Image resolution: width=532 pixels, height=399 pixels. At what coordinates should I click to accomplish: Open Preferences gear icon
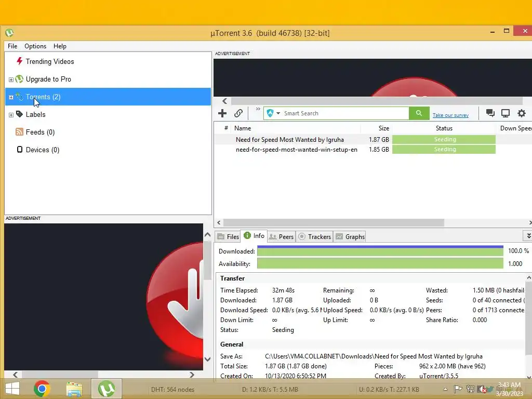click(x=522, y=113)
